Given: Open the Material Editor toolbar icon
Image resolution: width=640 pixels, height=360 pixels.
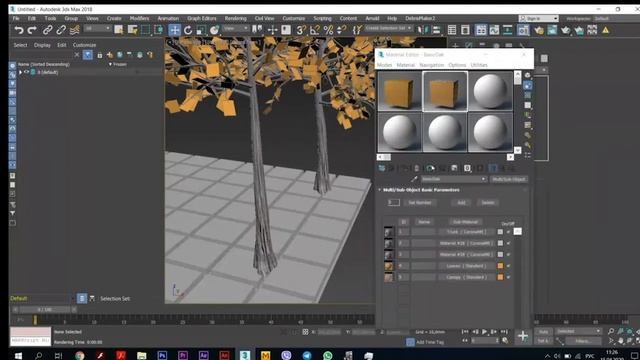Looking at the screenshot, I should [523, 30].
